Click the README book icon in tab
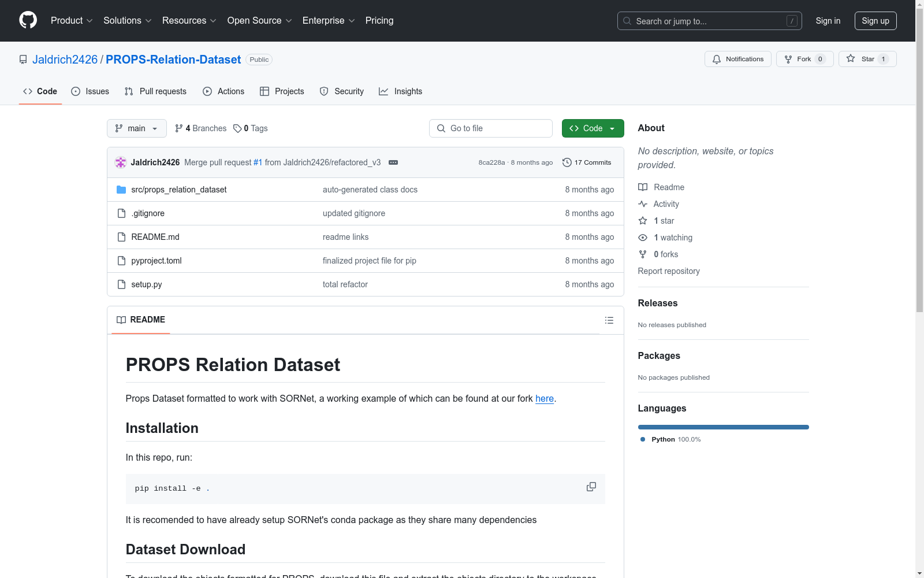The height and width of the screenshot is (578, 924). [121, 320]
